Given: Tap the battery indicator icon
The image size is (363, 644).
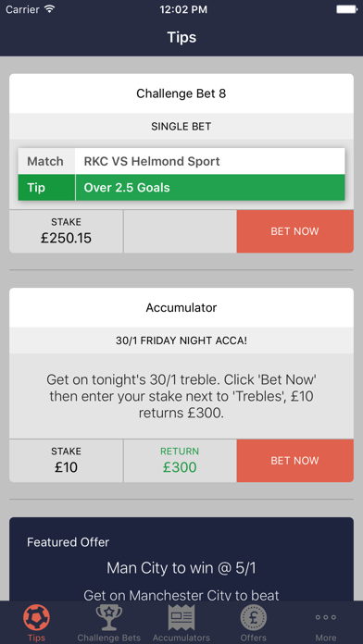Looking at the screenshot, I should (x=346, y=9).
